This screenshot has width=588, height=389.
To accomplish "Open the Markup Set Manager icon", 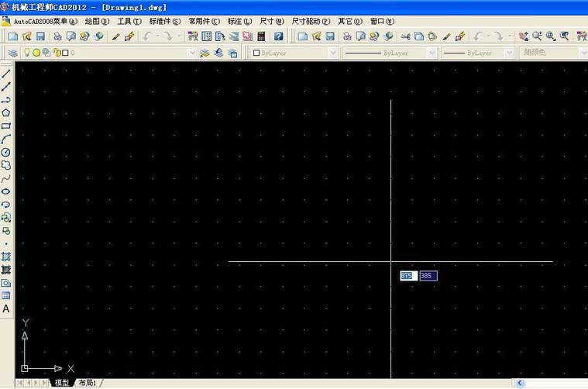I will tap(247, 36).
